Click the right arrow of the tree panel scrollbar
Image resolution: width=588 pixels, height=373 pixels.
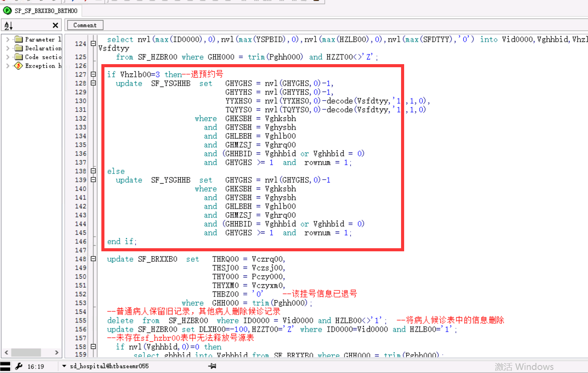tap(57, 352)
